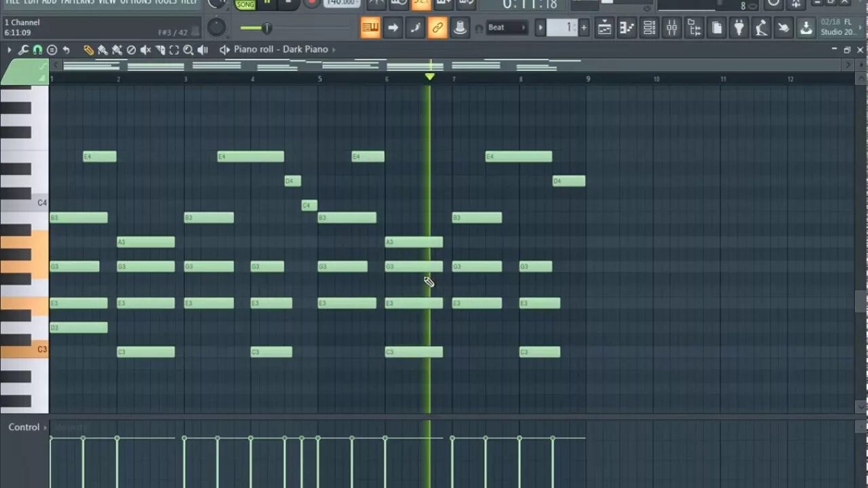Viewport: 868px width, 488px height.
Task: Select the Delete tool circle-slash icon
Action: (131, 49)
